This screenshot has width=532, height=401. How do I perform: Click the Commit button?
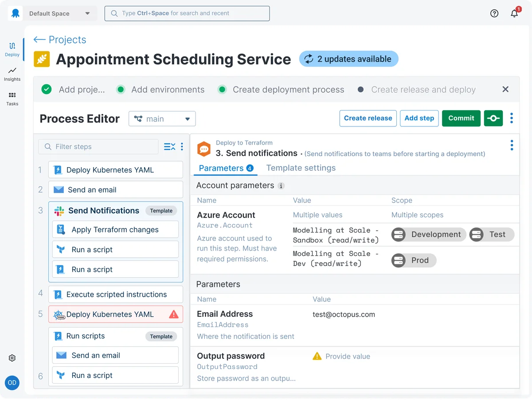(x=461, y=118)
